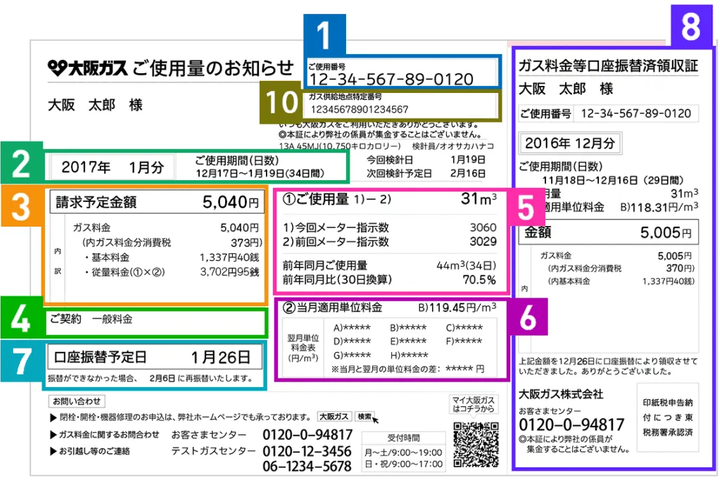The image size is (720, 480).
Task: Click the blue number 1 marker
Action: 325,35
